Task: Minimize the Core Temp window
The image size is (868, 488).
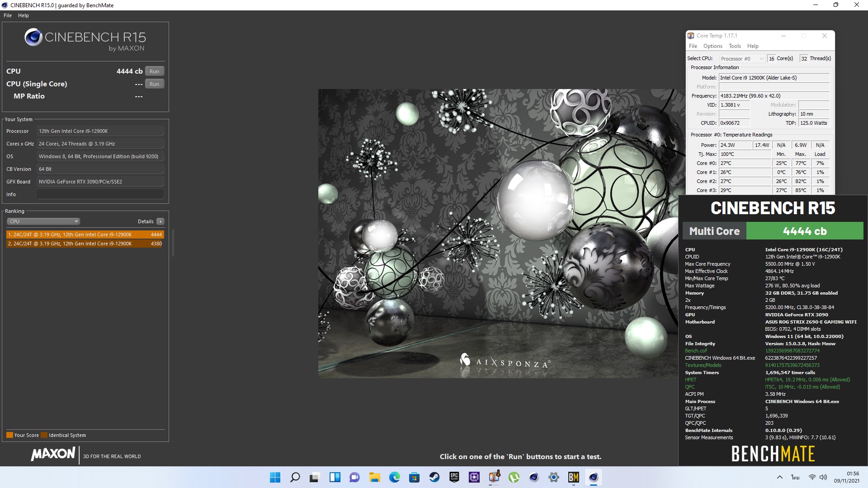Action: coord(783,36)
